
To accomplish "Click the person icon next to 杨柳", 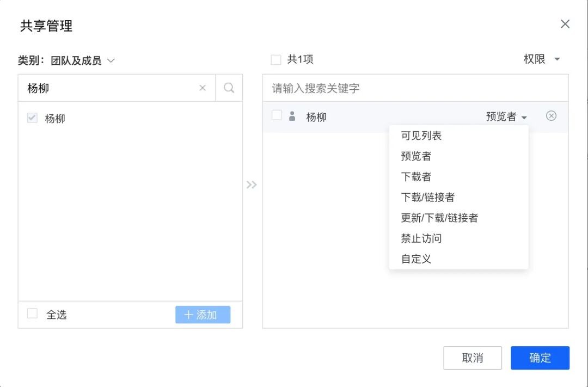I will coord(292,116).
